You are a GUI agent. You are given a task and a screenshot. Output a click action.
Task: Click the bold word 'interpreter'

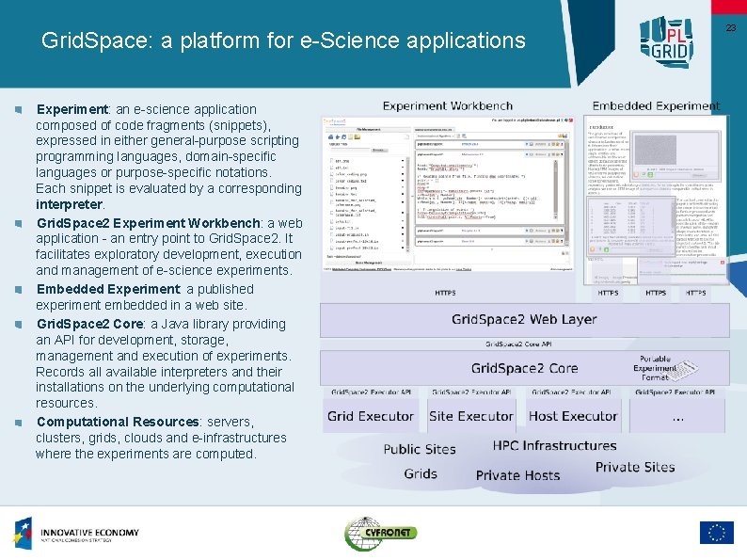click(70, 204)
